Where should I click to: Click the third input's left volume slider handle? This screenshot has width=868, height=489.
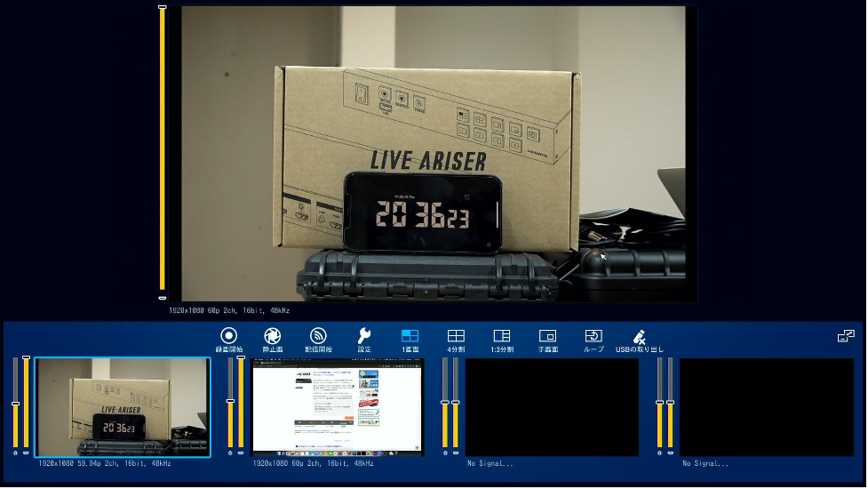(445, 402)
